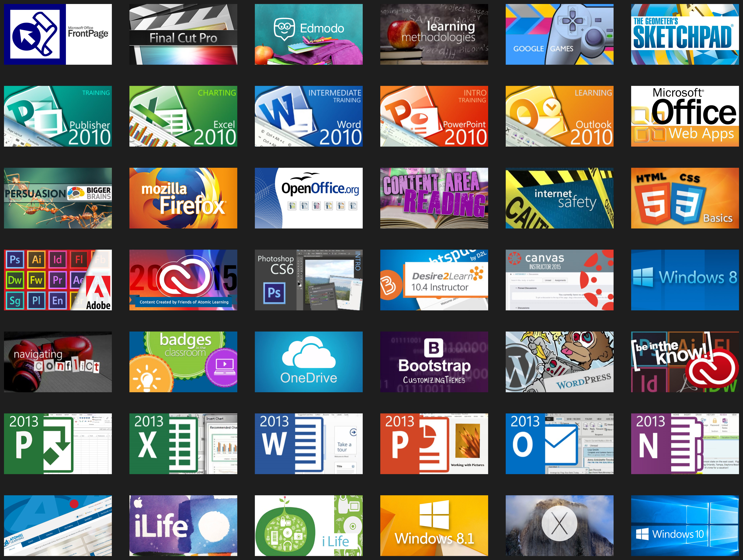Open the Photoshop CS6 Intro tile

[x=308, y=280]
